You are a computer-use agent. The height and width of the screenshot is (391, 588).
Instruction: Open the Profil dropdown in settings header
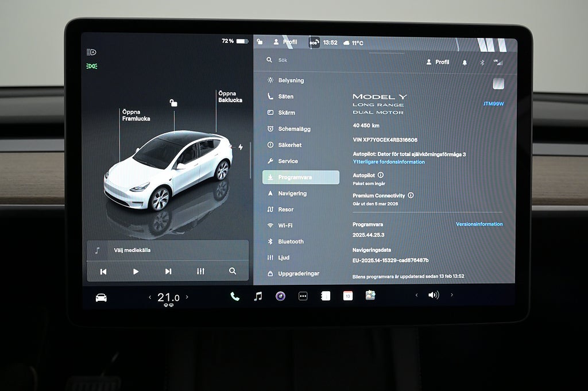438,62
